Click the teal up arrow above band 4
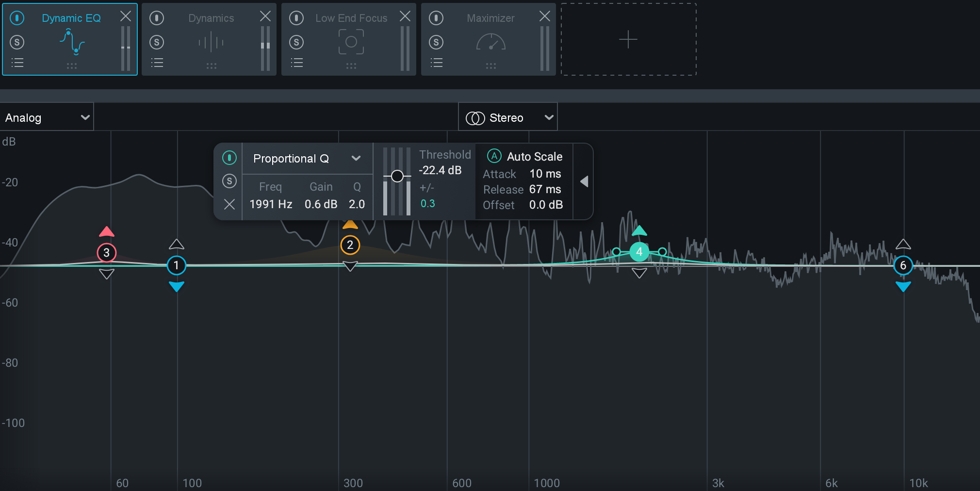This screenshot has height=491, width=980. click(x=639, y=230)
